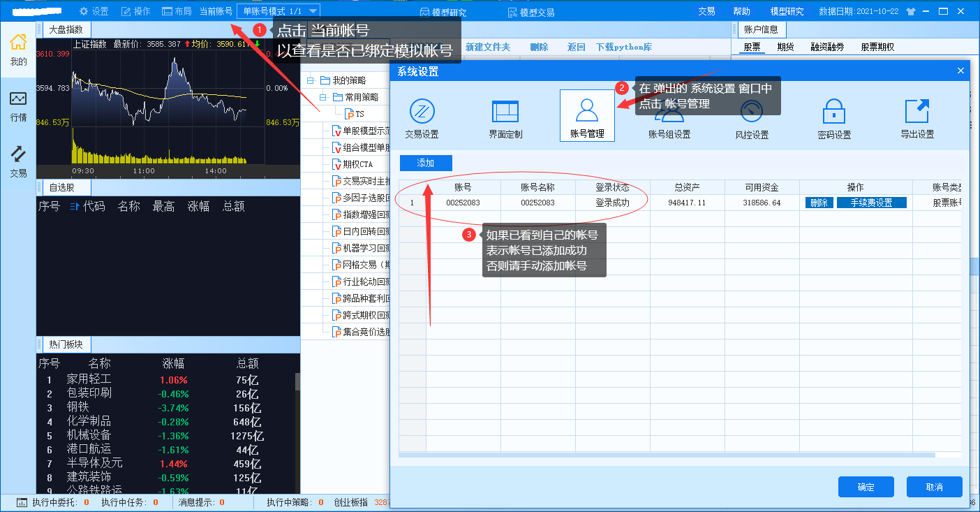Image resolution: width=980 pixels, height=512 pixels.
Task: Click the 布局 layout icon in title bar
Action: 167,11
